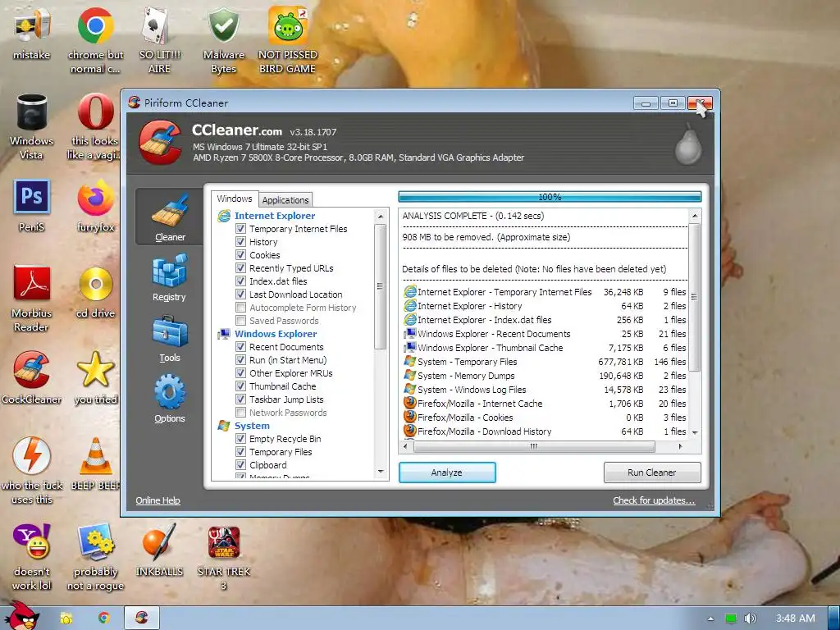Click Check for updates link
Viewport: 840px width, 630px height.
[654, 500]
